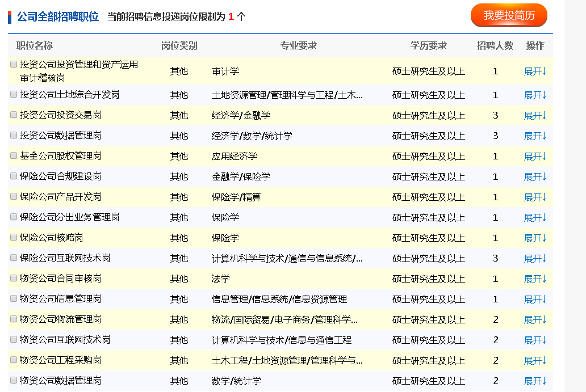The image size is (586, 392).
Task: Select the 物资公司数据管理岗 checkbox
Action: (14, 380)
